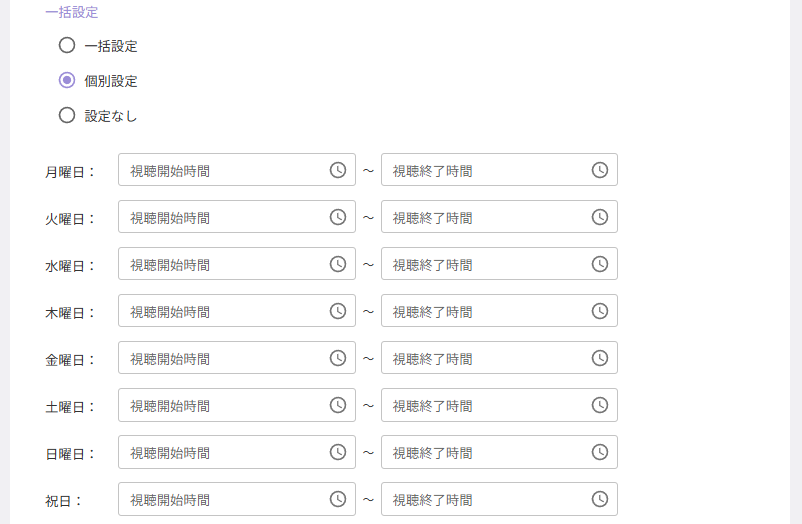Click the 木曜日 視聴終了時間 field

pyautogui.click(x=499, y=311)
